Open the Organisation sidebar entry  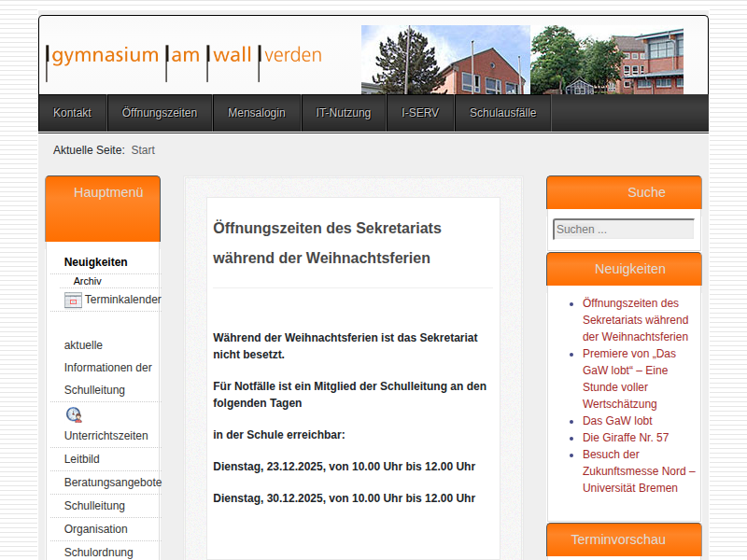tap(96, 529)
